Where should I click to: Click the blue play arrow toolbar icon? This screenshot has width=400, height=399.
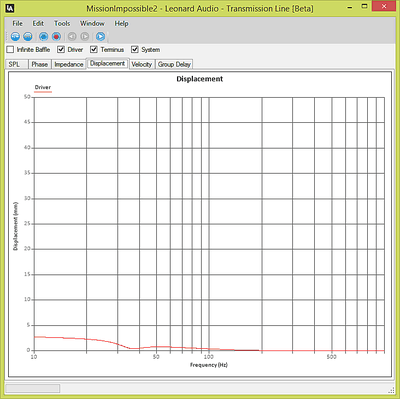[x=100, y=36]
